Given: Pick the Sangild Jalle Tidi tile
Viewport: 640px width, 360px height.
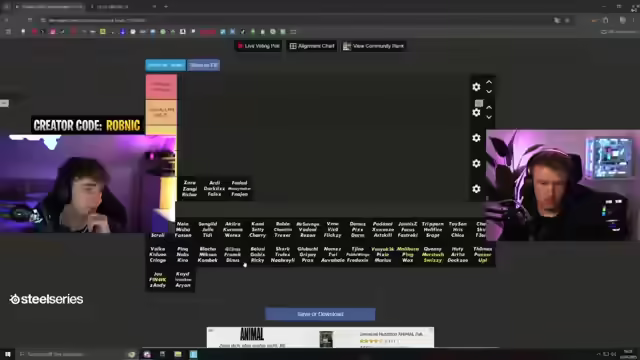Looking at the screenshot, I should tap(207, 230).
